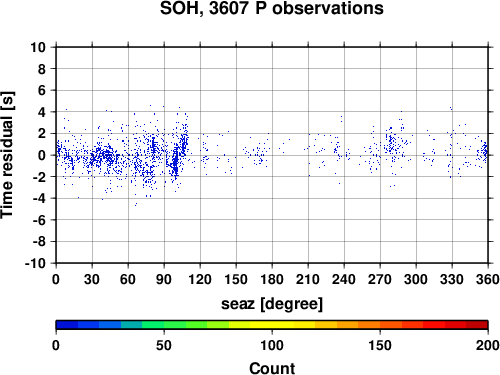The height and width of the screenshot is (375, 500).
Task: Click the Count colorbar label
Action: (272, 368)
